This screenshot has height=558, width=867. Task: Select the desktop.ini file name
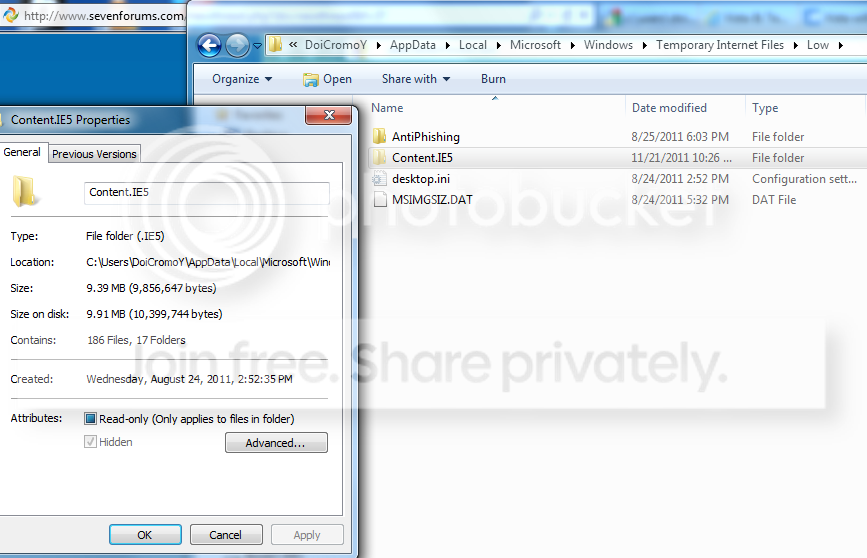421,179
